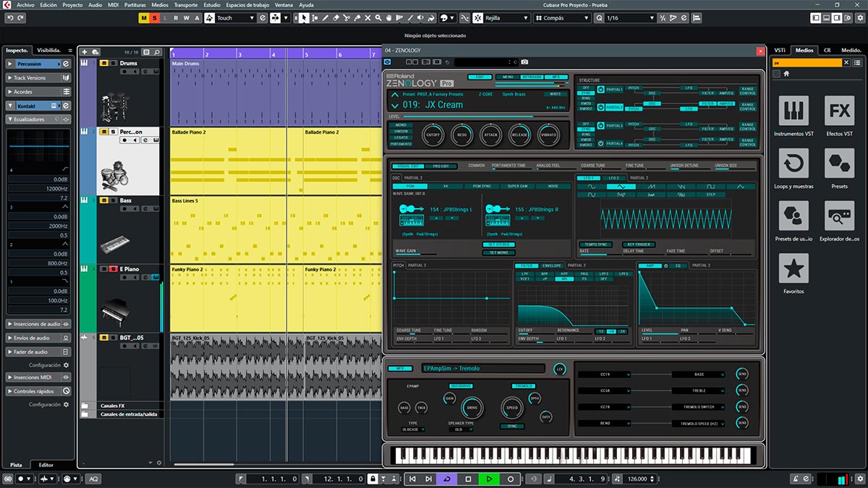Image resolution: width=868 pixels, height=488 pixels.
Task: Switch to the Visibilidad tab
Action: point(50,51)
